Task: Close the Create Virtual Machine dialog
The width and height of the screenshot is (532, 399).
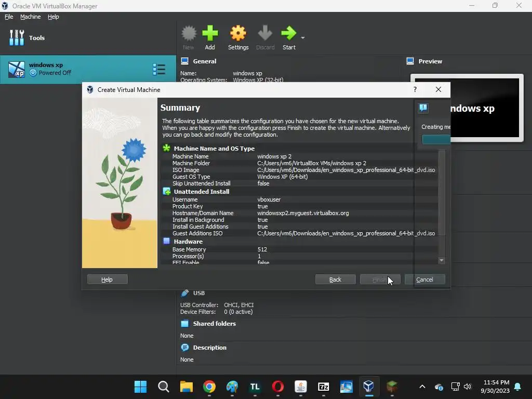Action: pos(438,89)
